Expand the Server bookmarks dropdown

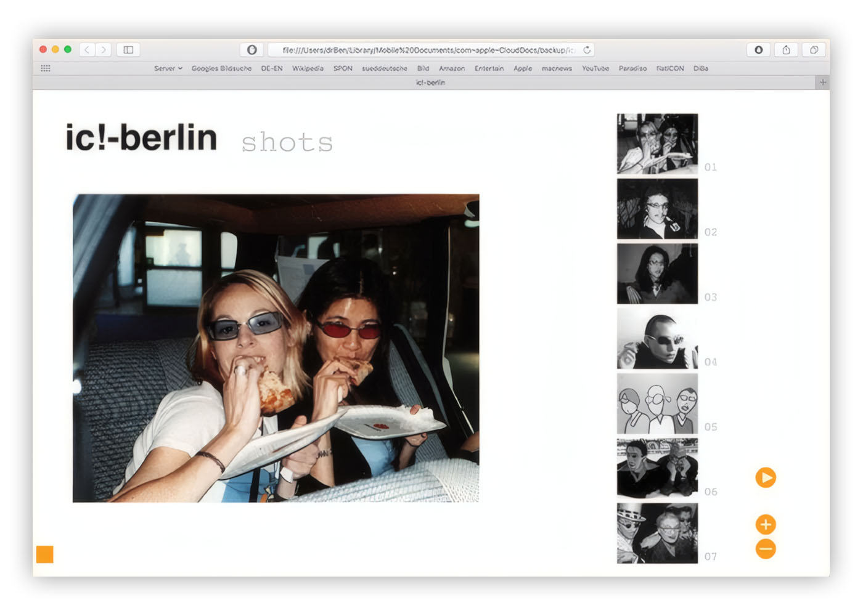pos(168,68)
